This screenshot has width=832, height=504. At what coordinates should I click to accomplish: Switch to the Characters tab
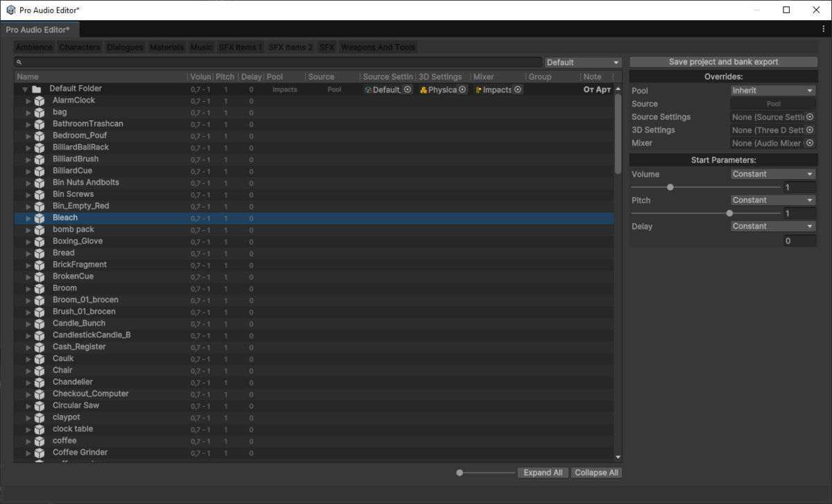(x=80, y=47)
